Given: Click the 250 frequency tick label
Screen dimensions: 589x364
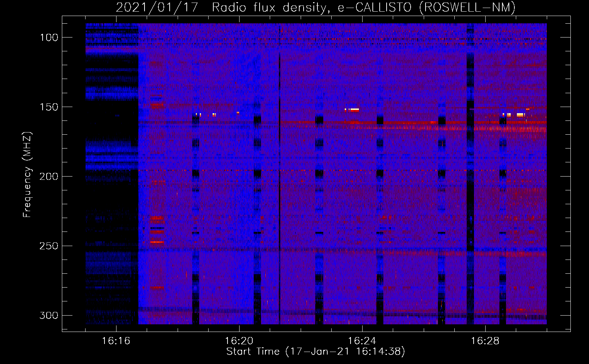Looking at the screenshot, I should tap(49, 246).
